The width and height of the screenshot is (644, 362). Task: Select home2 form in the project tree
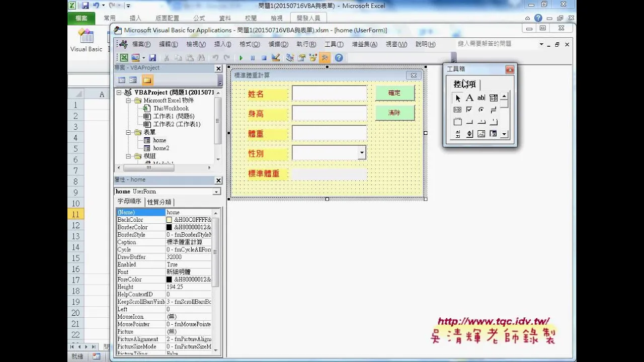(x=161, y=148)
